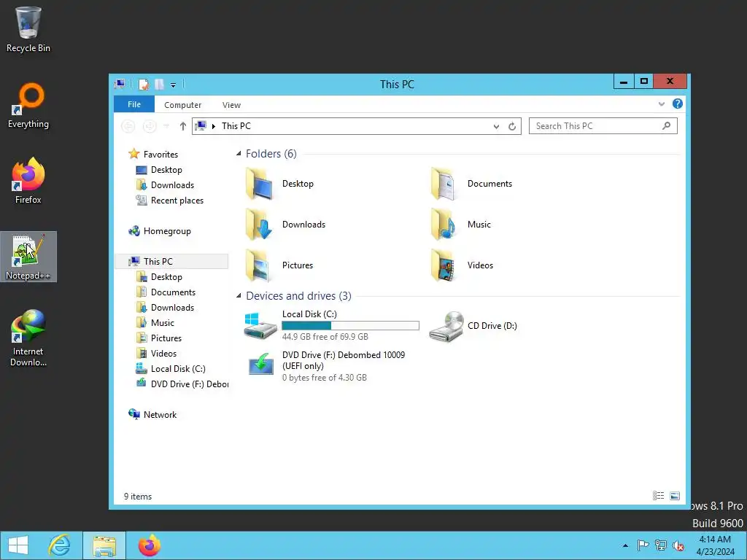Switch to large icons view button
The height and width of the screenshot is (560, 747).
pos(675,496)
